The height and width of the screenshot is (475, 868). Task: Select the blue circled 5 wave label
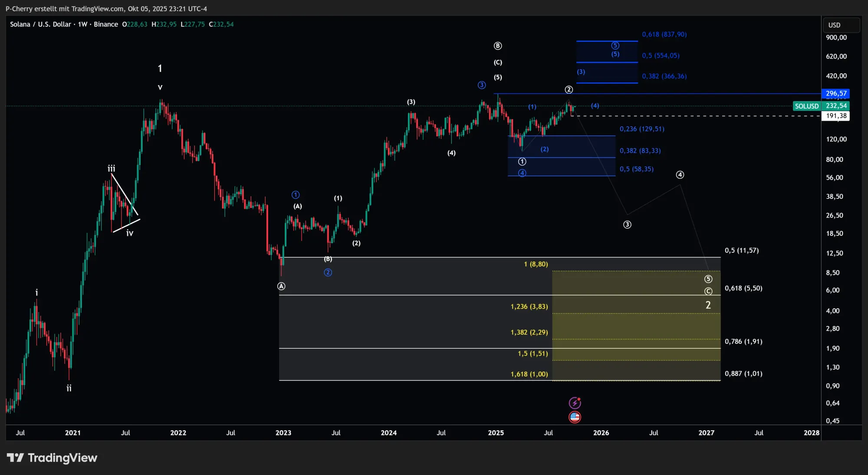pyautogui.click(x=615, y=46)
